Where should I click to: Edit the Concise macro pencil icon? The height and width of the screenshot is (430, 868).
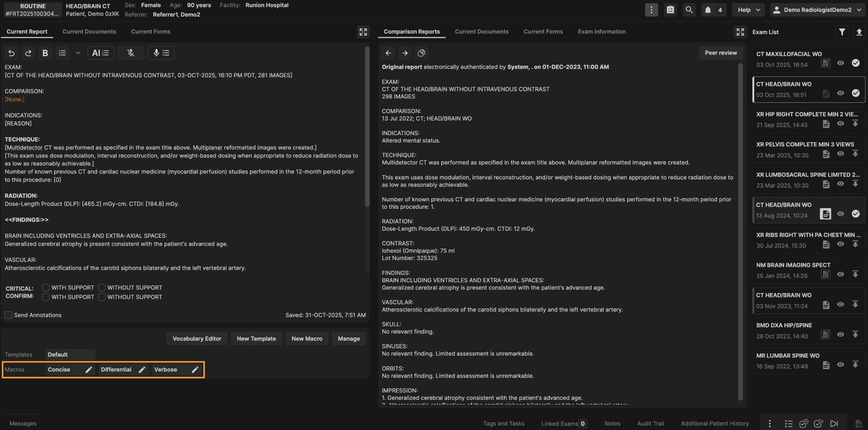89,370
